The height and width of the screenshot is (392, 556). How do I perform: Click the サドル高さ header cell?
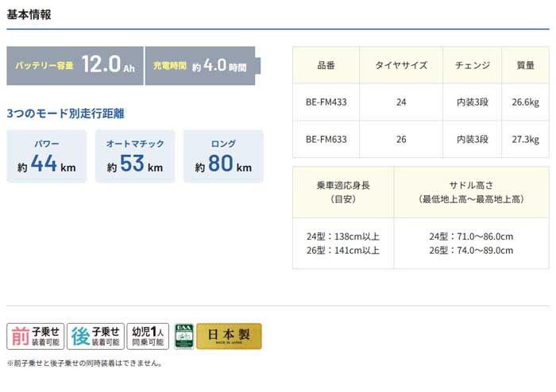click(470, 192)
